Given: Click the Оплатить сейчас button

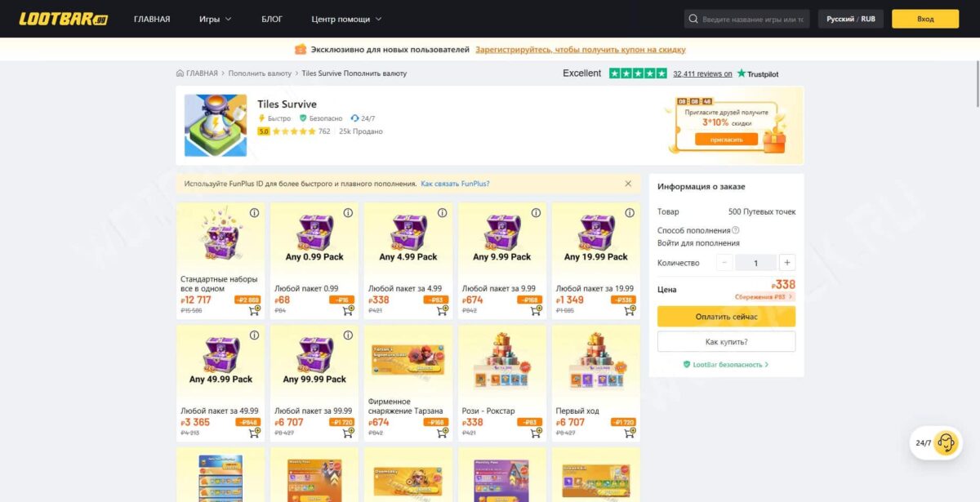Looking at the screenshot, I should click(x=726, y=317).
